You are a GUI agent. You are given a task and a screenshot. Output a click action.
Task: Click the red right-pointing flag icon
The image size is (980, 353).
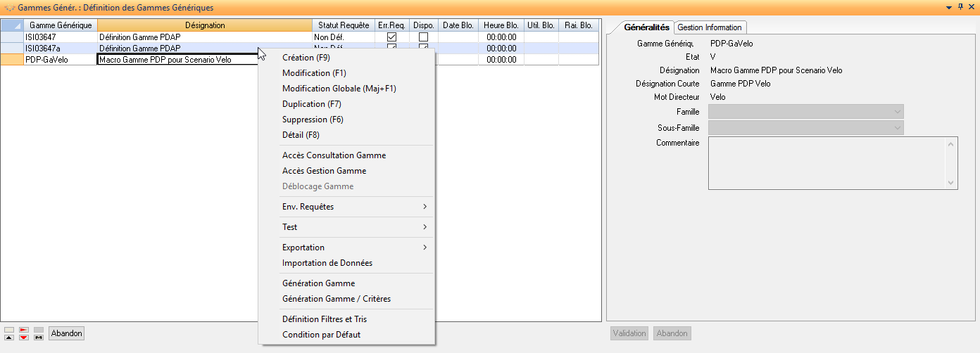(x=24, y=329)
